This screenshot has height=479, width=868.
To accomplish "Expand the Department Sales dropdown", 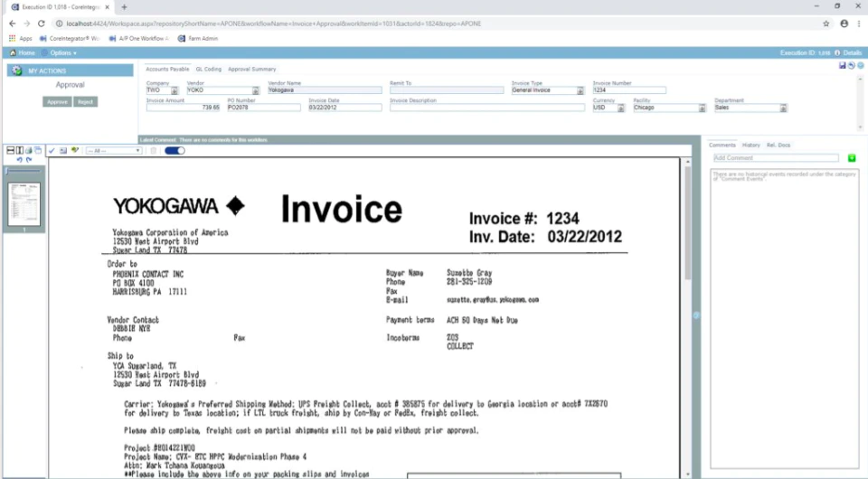I will pyautogui.click(x=783, y=108).
